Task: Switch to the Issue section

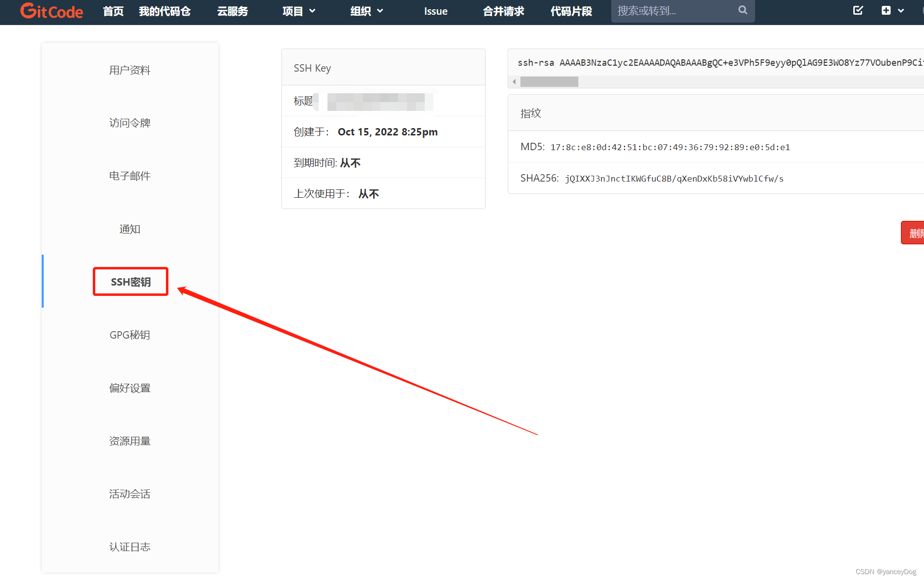Action: tap(435, 11)
